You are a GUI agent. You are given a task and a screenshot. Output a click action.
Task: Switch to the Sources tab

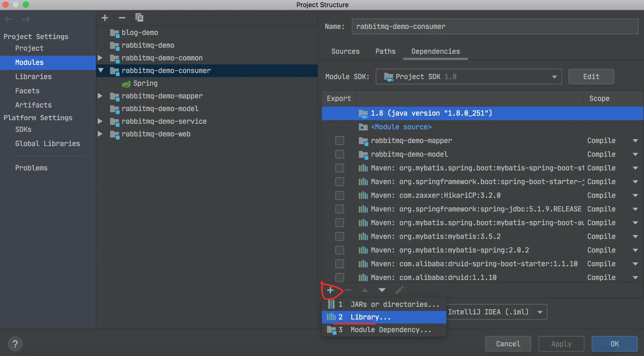click(345, 51)
